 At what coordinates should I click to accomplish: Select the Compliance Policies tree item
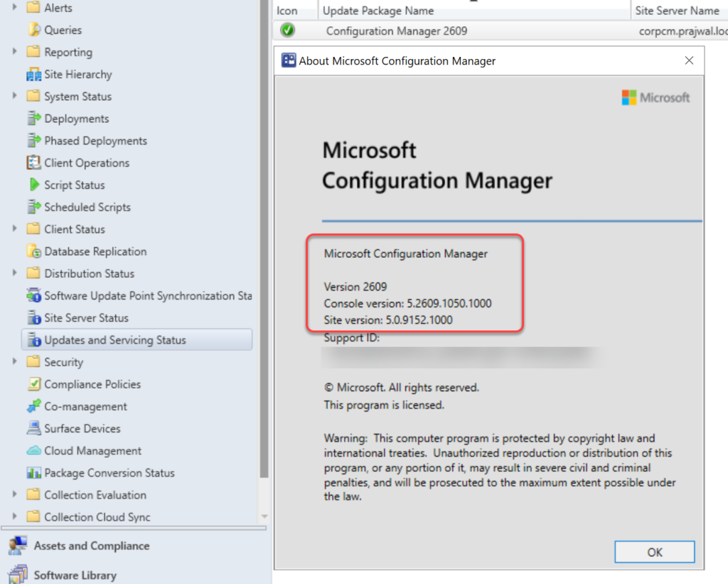[92, 384]
